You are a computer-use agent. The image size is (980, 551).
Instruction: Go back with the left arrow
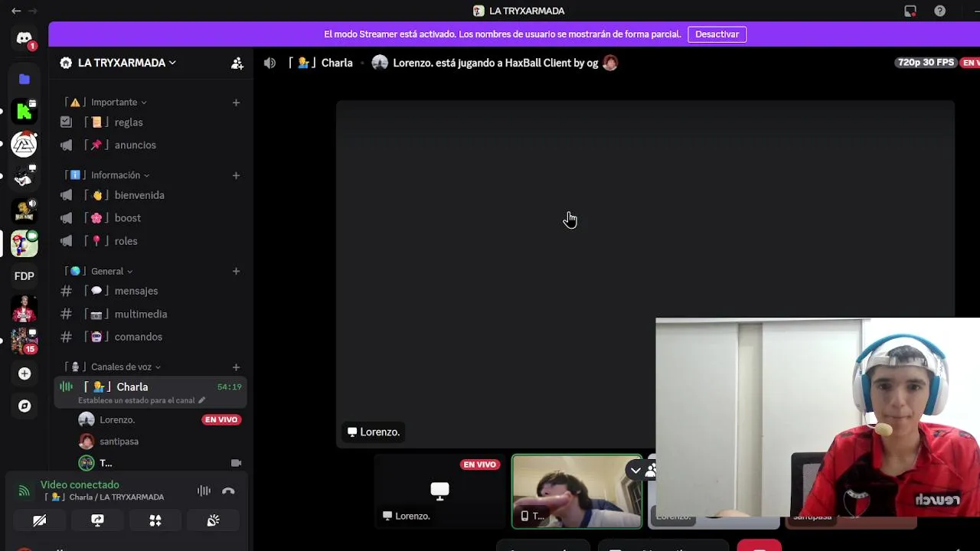click(x=16, y=11)
